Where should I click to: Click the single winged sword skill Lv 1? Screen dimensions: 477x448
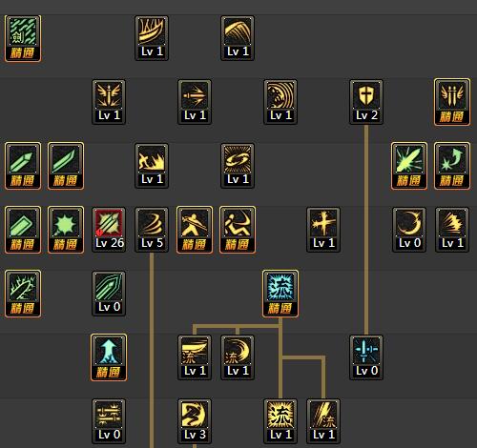click(109, 102)
